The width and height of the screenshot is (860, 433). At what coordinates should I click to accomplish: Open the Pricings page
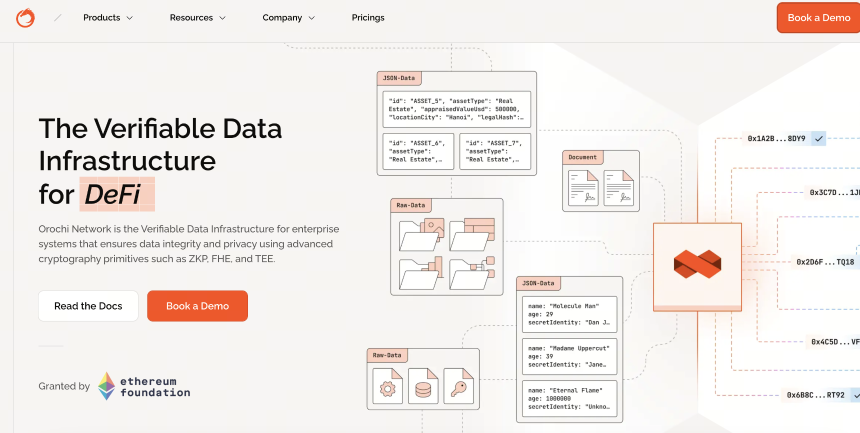coord(368,18)
